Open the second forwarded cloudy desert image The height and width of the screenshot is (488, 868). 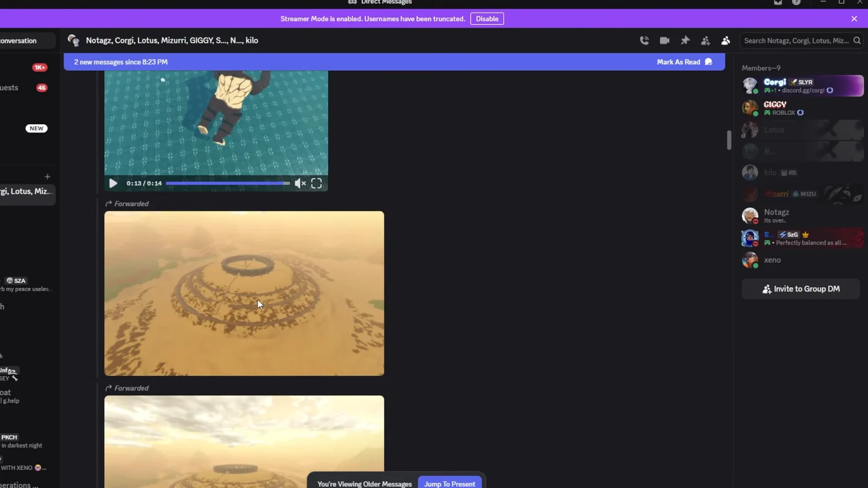tap(244, 442)
